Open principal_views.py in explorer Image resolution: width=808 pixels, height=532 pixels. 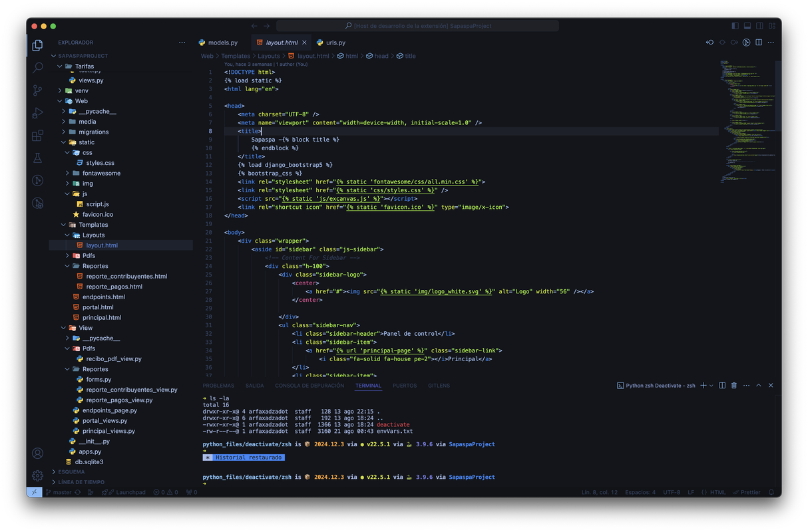[x=108, y=431]
